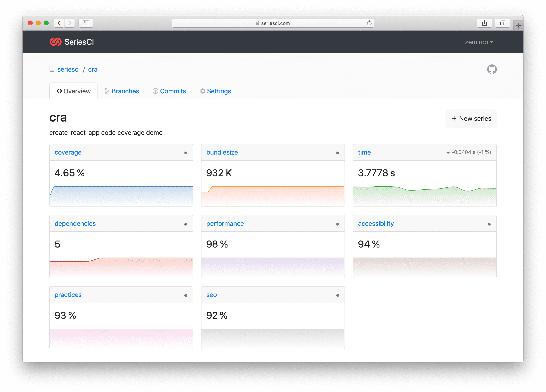Open the dependencies series link
Image resolution: width=546 pixels, height=392 pixels.
[75, 223]
